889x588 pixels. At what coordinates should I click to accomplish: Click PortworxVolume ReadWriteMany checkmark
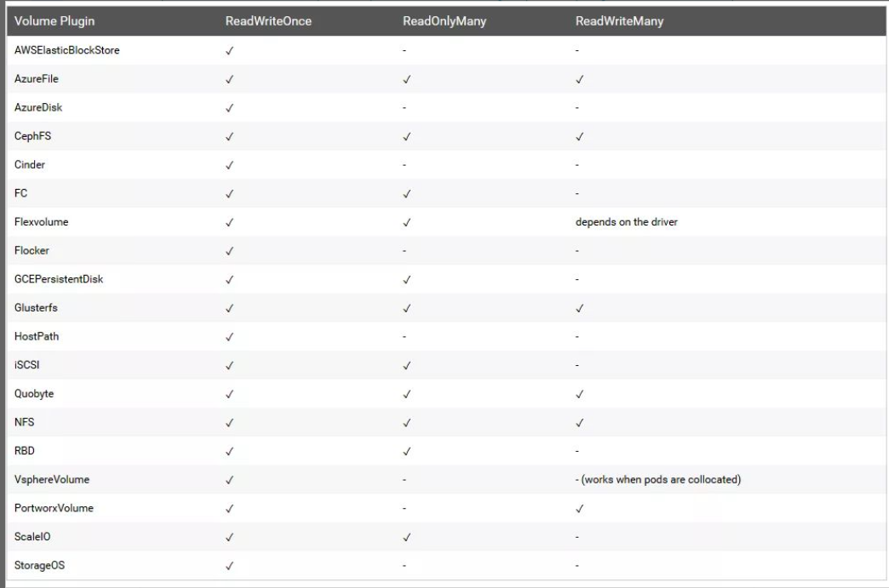click(x=579, y=509)
